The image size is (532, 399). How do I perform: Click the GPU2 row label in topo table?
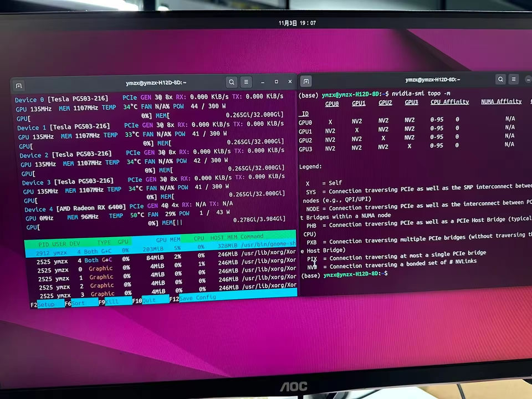coord(305,140)
